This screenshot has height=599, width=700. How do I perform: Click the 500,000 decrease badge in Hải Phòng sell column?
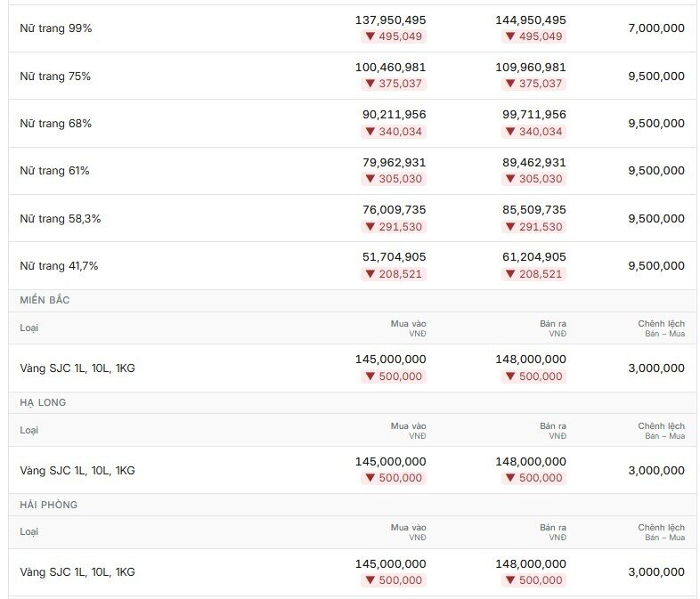click(x=534, y=579)
